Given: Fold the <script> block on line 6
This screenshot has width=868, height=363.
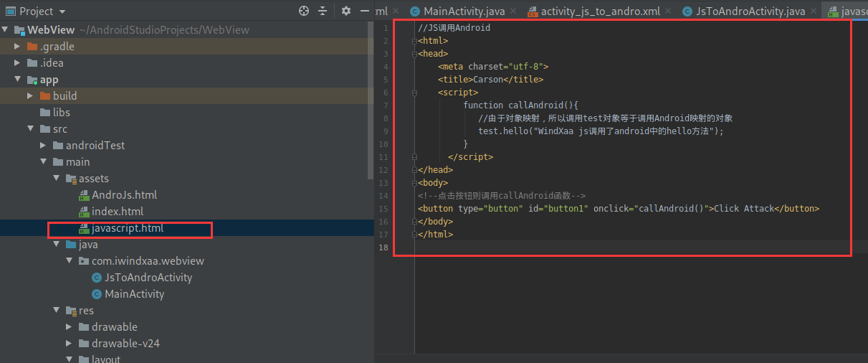Looking at the screenshot, I should pos(414,93).
